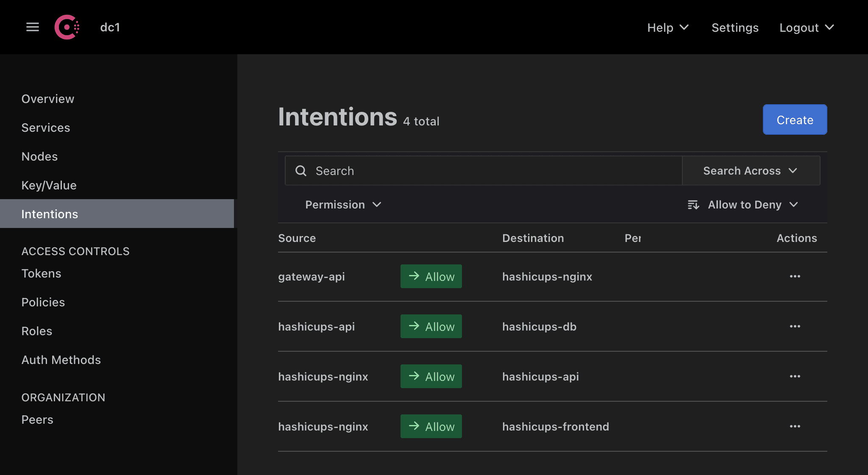Open the Logout dropdown
The image size is (868, 475).
pyautogui.click(x=807, y=28)
